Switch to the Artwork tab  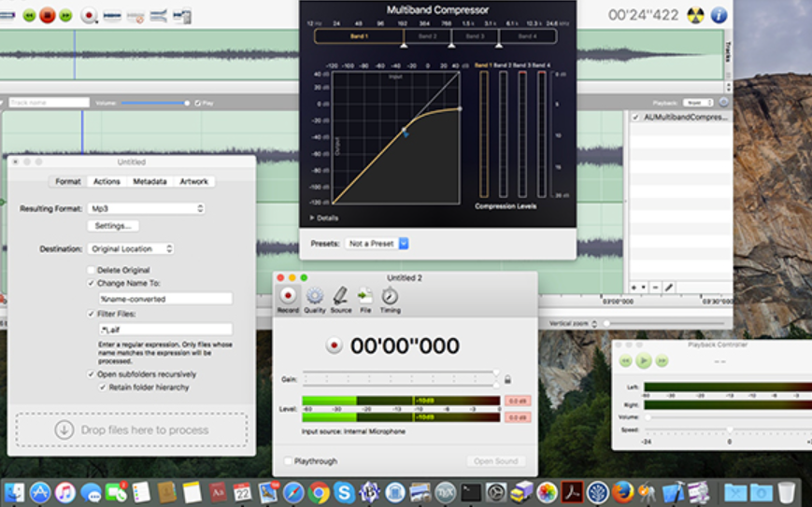click(193, 181)
